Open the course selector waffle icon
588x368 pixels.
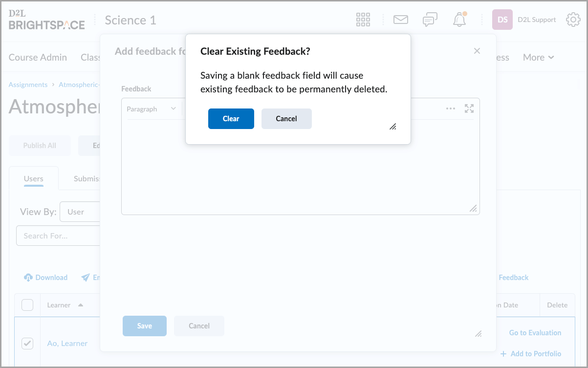(363, 20)
